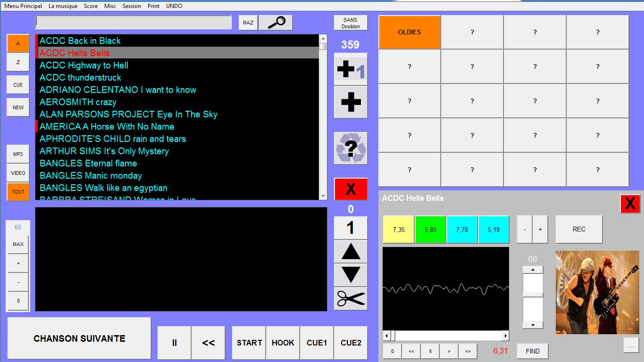Click the recycle question mark icon
This screenshot has width=644, height=362.
coord(351,148)
